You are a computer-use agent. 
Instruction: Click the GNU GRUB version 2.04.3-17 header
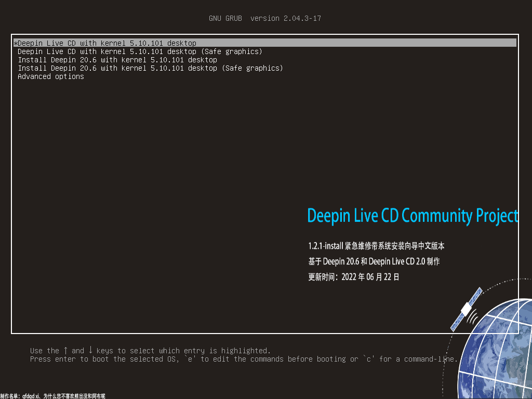pyautogui.click(x=265, y=18)
